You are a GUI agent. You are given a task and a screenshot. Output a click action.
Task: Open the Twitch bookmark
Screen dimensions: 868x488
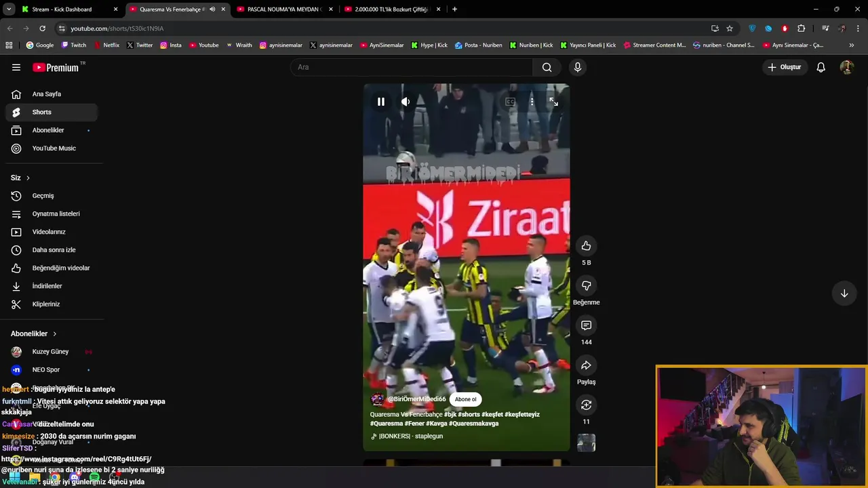pos(74,45)
